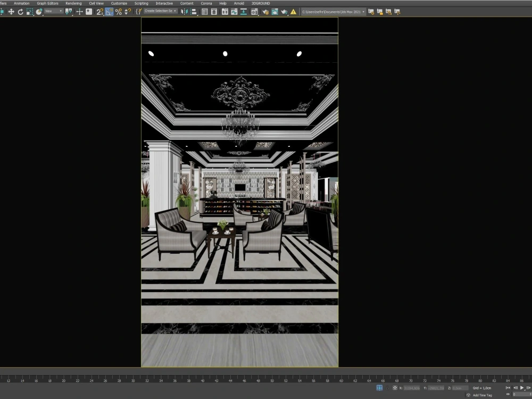532x399 pixels.
Task: Toggle the 2.5D Snaps button
Action: [x=100, y=12]
